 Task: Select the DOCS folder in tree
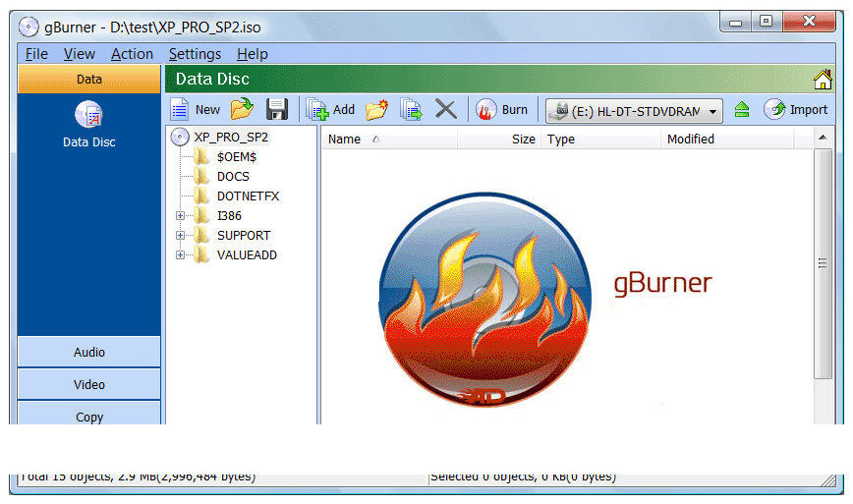(233, 176)
